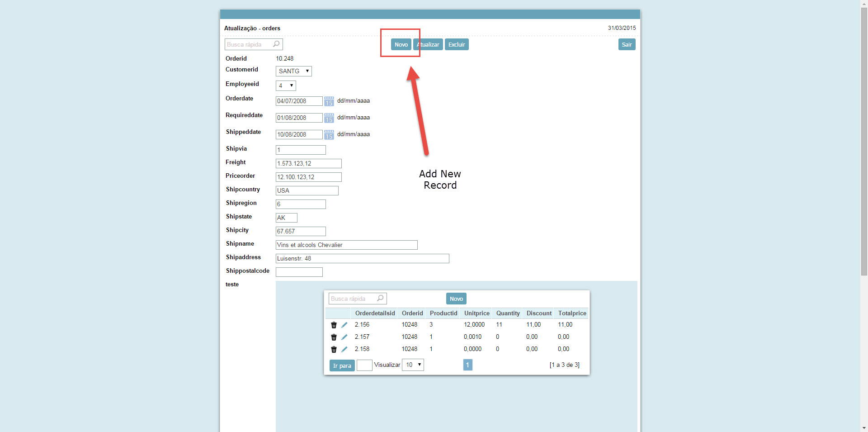Click the Shipaddress input field
Image resolution: width=868 pixels, height=432 pixels.
coord(363,258)
